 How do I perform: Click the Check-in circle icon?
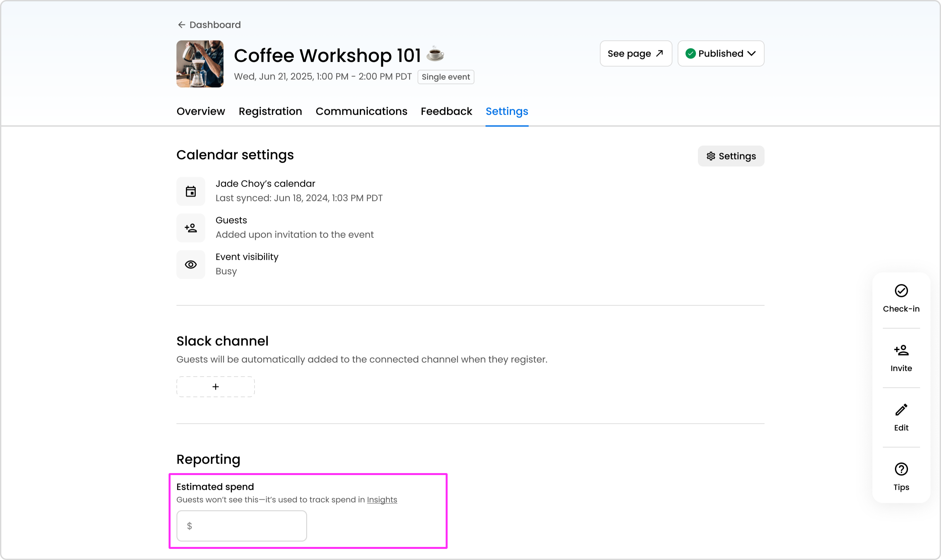point(901,291)
